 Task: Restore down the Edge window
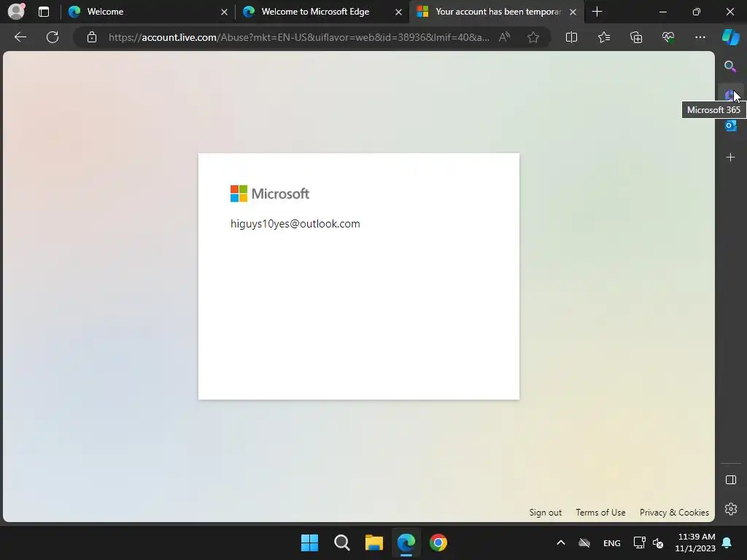tap(697, 12)
